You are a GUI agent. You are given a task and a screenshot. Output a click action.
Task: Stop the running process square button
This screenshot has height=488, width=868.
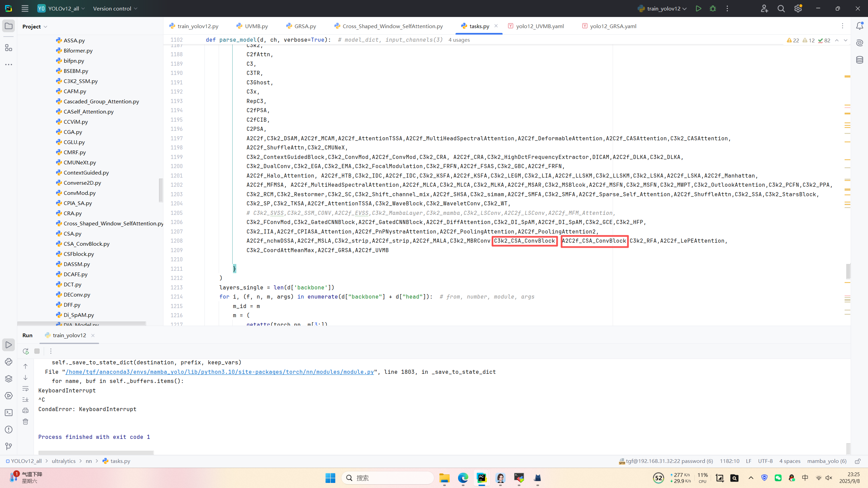pyautogui.click(x=37, y=351)
